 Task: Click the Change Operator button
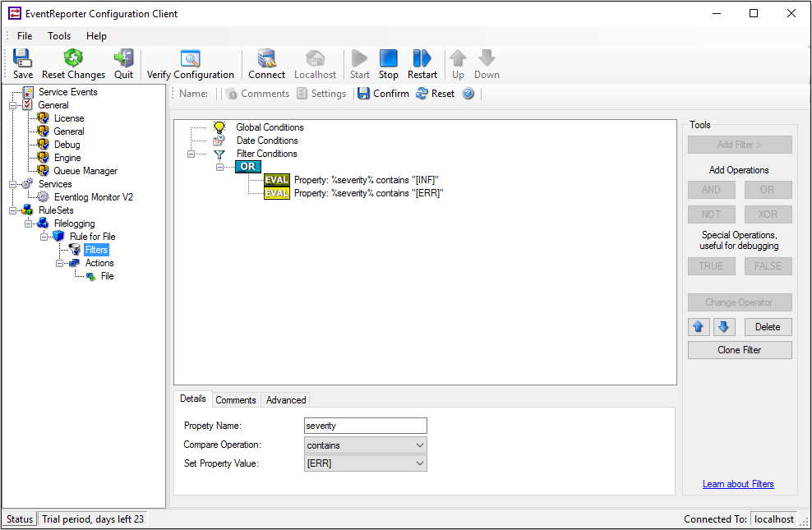[x=740, y=302]
